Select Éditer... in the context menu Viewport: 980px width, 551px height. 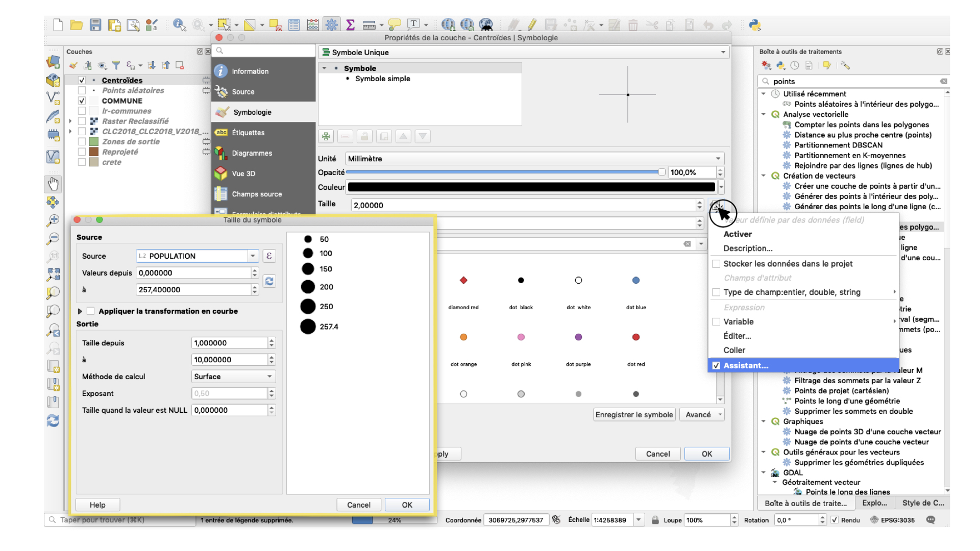737,336
